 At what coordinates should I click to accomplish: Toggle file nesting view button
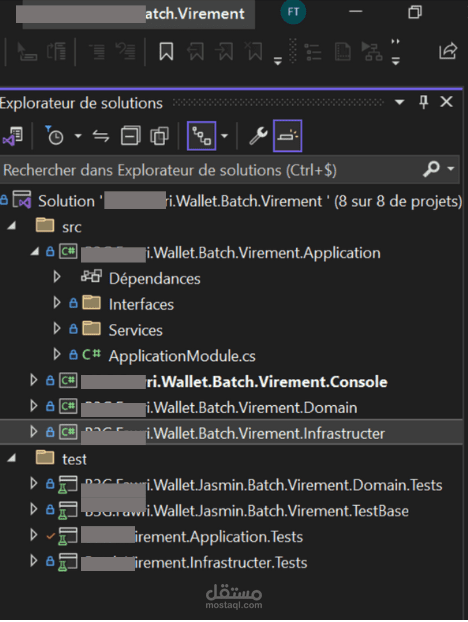coord(201,136)
